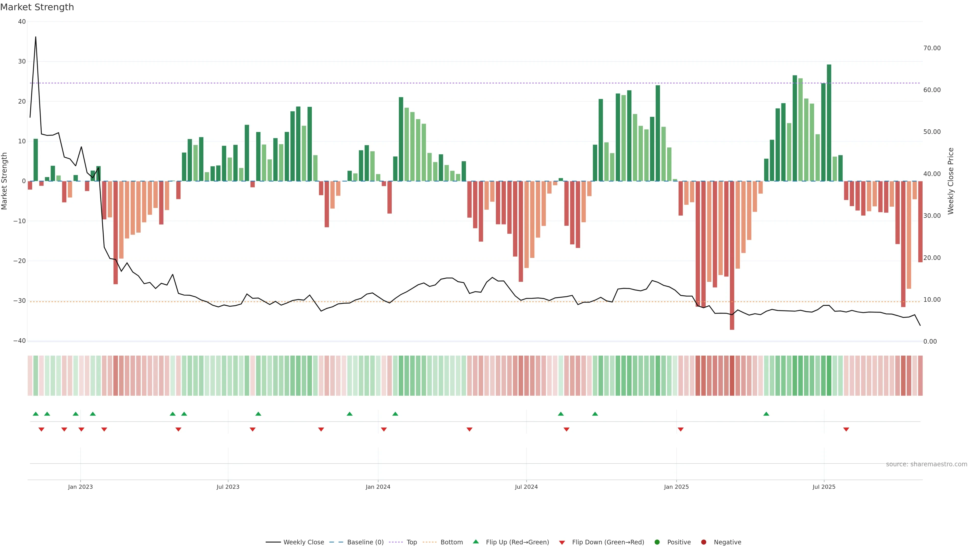
Task: Click the darkest red heatmap strip cell
Action: pos(732,375)
